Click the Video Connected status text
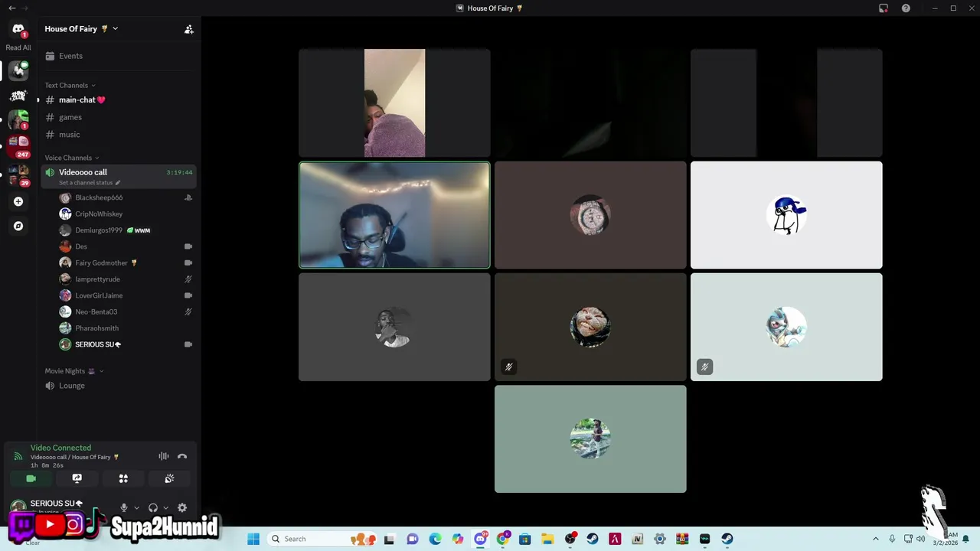The height and width of the screenshot is (551, 980). (60, 448)
